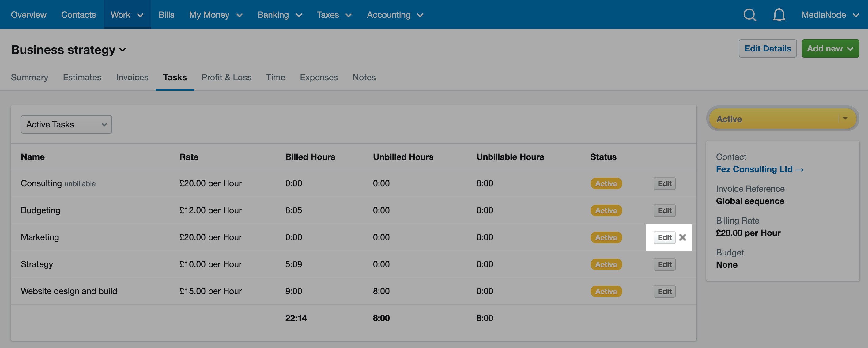The image size is (868, 348).
Task: Click the Unbillable Hours column header
Action: click(510, 157)
